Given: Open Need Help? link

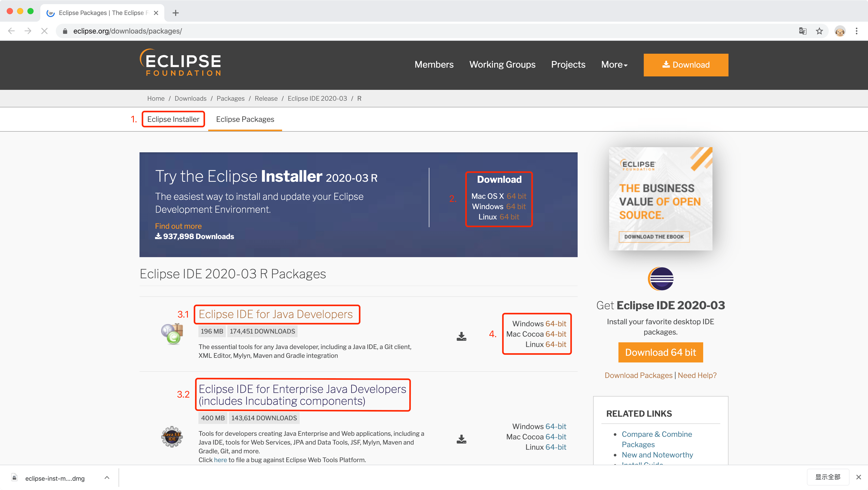Looking at the screenshot, I should [x=697, y=375].
